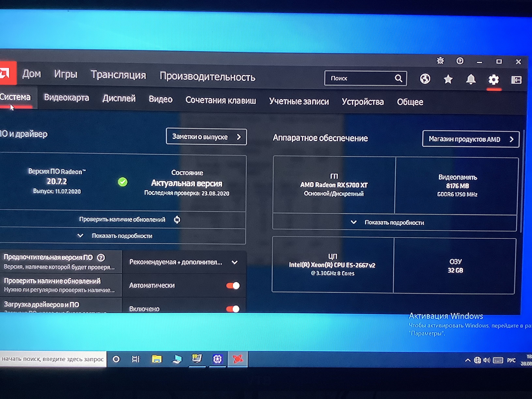Screen dimensions: 532x399
Task: Click the search magnifier icon
Action: click(x=398, y=78)
